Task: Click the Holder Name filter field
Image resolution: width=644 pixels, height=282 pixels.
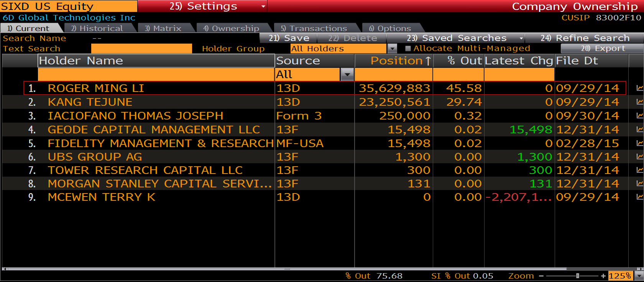Action: 156,74
